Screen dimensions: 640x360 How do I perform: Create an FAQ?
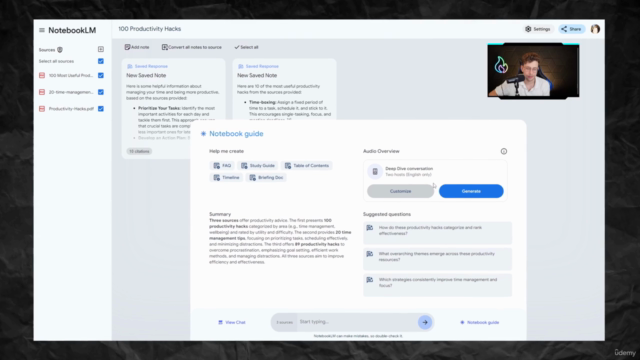[x=222, y=166]
